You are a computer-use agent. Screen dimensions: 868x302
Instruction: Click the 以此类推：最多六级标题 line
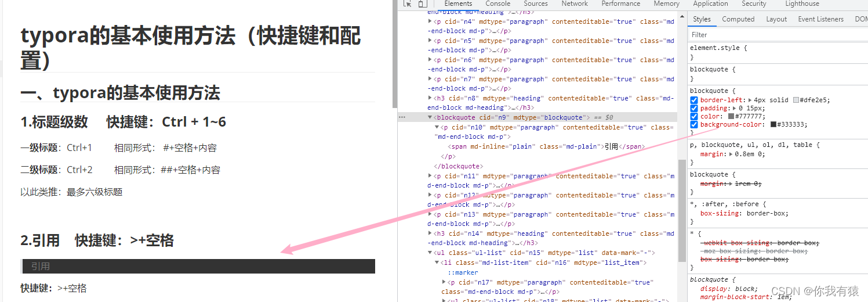pyautogui.click(x=71, y=192)
